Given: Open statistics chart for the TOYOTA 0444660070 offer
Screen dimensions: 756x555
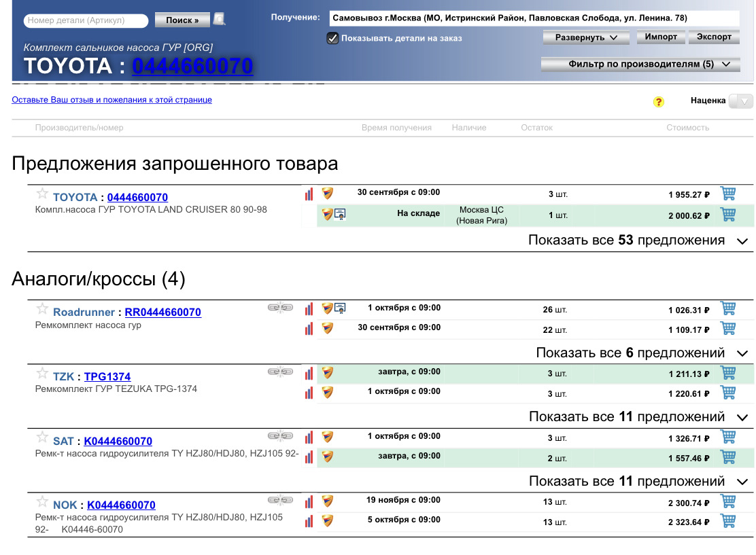Looking at the screenshot, I should [x=309, y=194].
